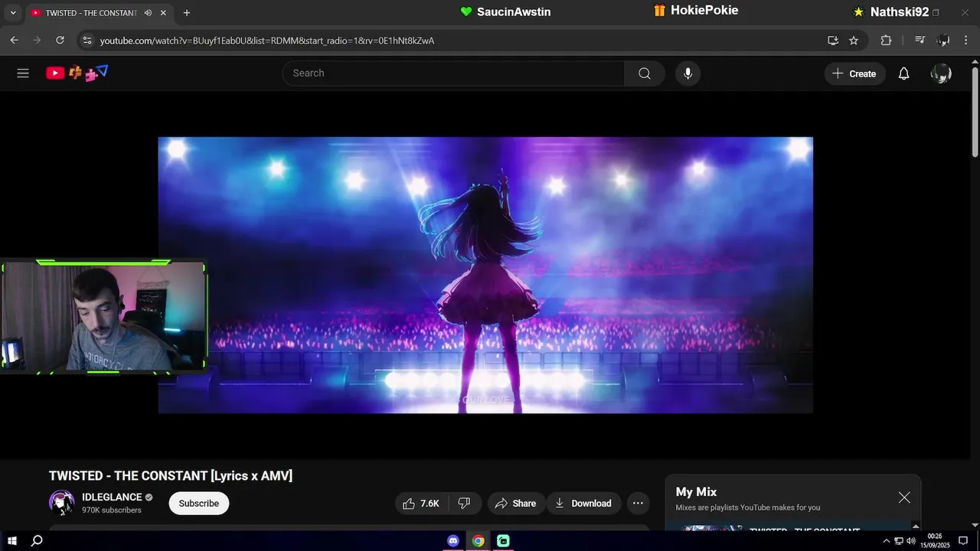Image resolution: width=980 pixels, height=551 pixels.
Task: Select the TWISTED - THE CONSTANT browser tab
Action: [x=90, y=13]
